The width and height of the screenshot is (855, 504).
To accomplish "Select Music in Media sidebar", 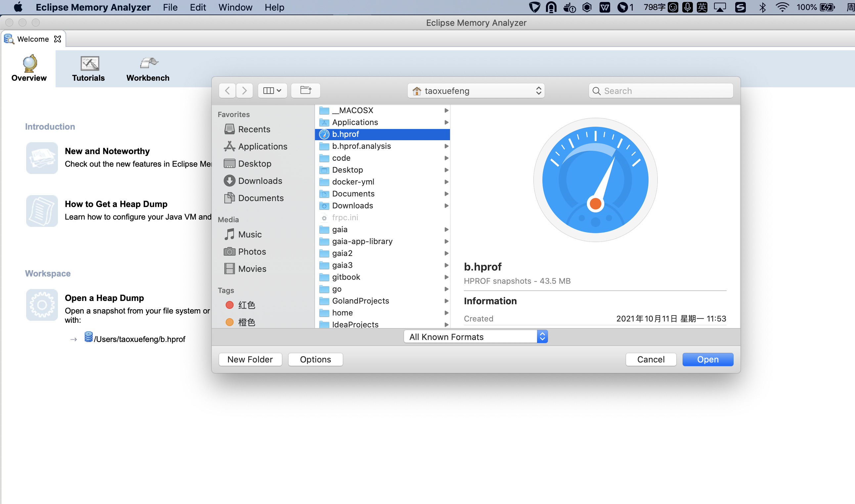I will [x=243, y=234].
